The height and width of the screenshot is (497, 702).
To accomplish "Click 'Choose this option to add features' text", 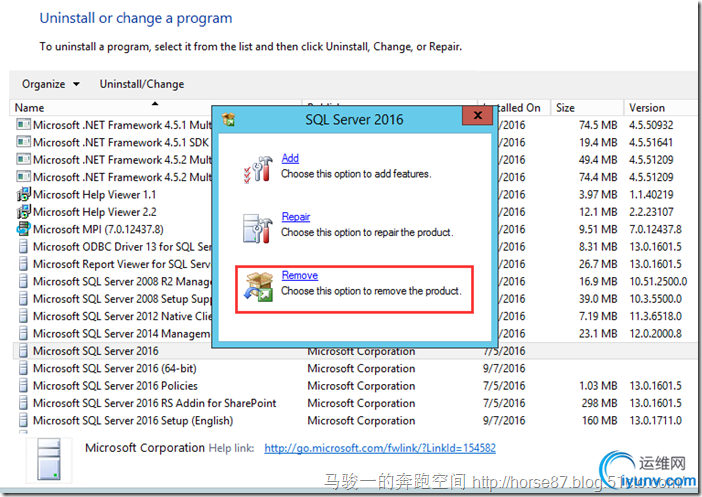I will 356,174.
